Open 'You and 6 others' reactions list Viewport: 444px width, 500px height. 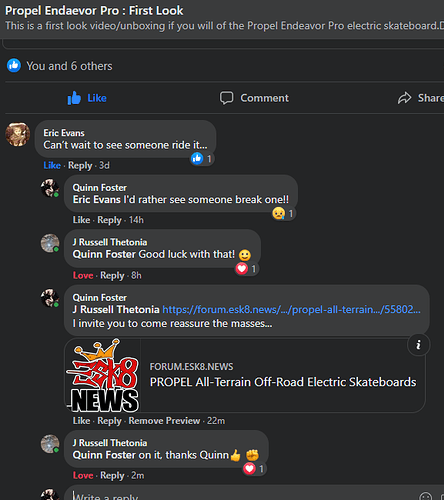69,66
